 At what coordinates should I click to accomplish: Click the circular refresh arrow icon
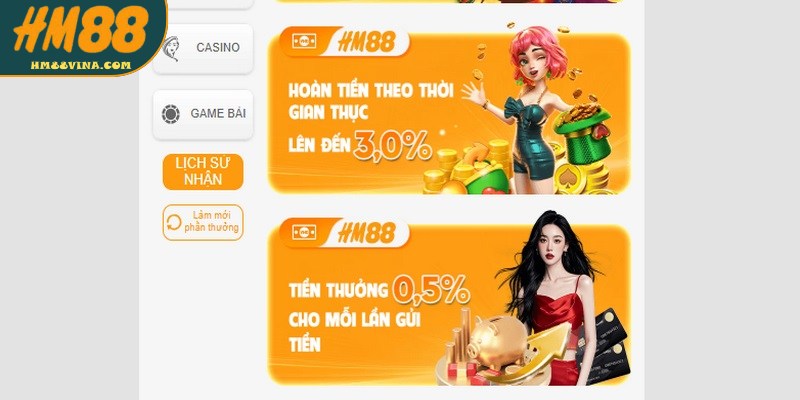pyautogui.click(x=173, y=222)
